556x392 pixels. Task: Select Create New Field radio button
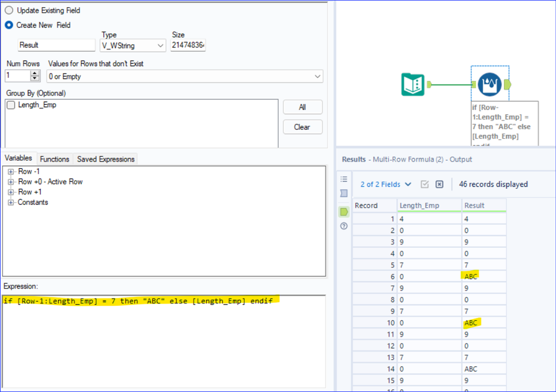pos(9,25)
